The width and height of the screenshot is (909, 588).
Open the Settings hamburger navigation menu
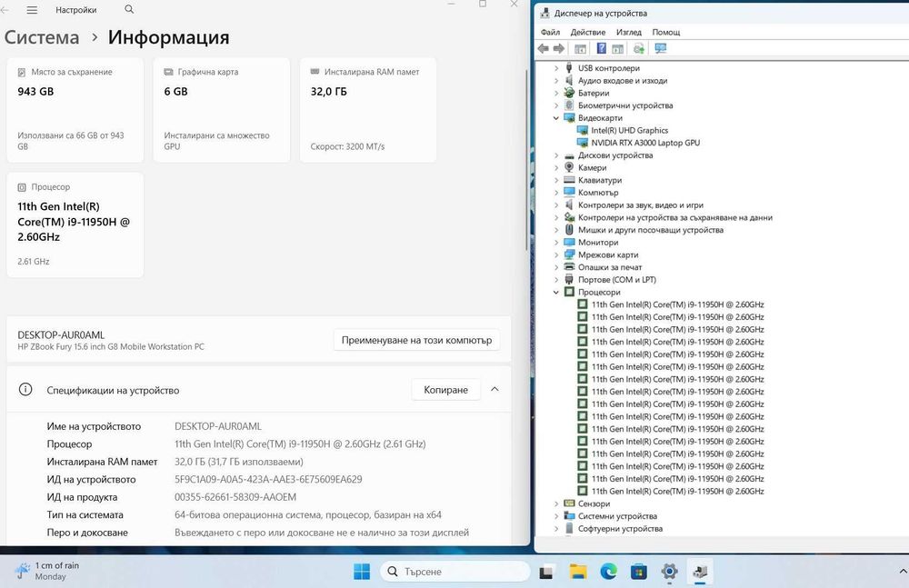(32, 10)
